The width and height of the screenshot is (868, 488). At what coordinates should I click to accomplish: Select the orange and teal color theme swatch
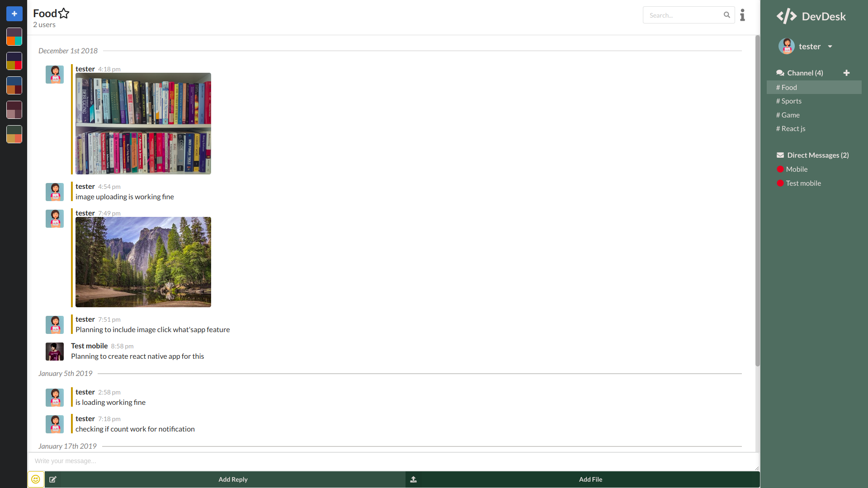tap(14, 37)
